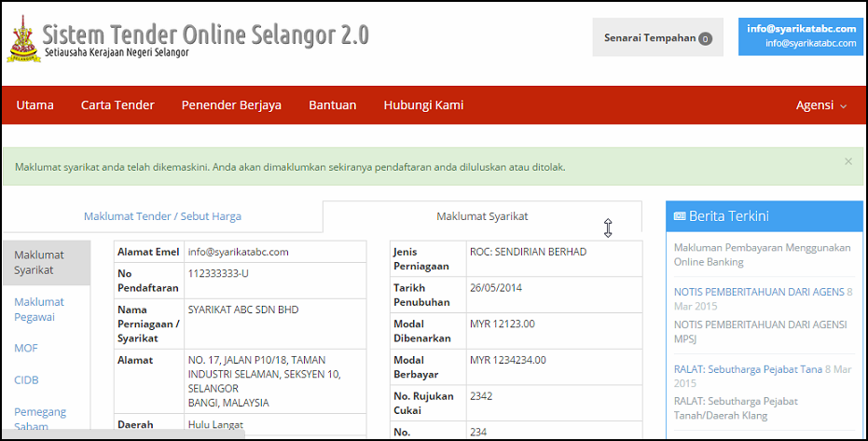Expand the Agensi dropdown menu
The height and width of the screenshot is (441, 868).
coord(821,105)
